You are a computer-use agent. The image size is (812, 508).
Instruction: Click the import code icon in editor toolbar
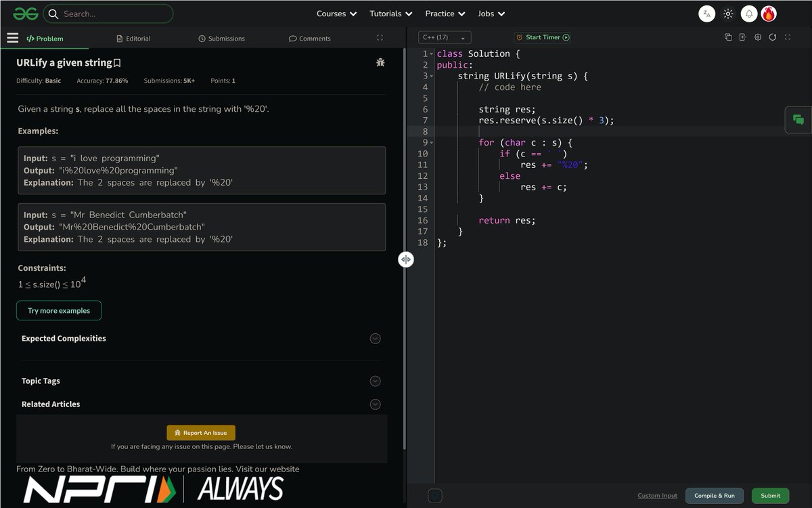742,37
